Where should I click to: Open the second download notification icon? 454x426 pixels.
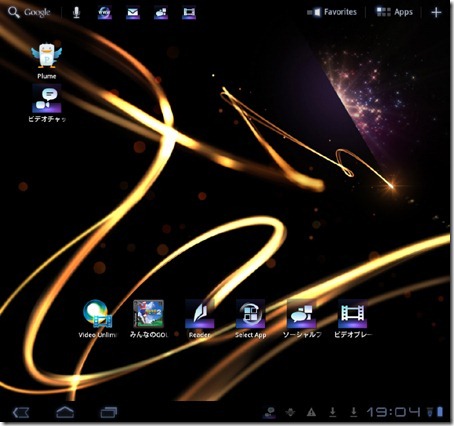353,413
